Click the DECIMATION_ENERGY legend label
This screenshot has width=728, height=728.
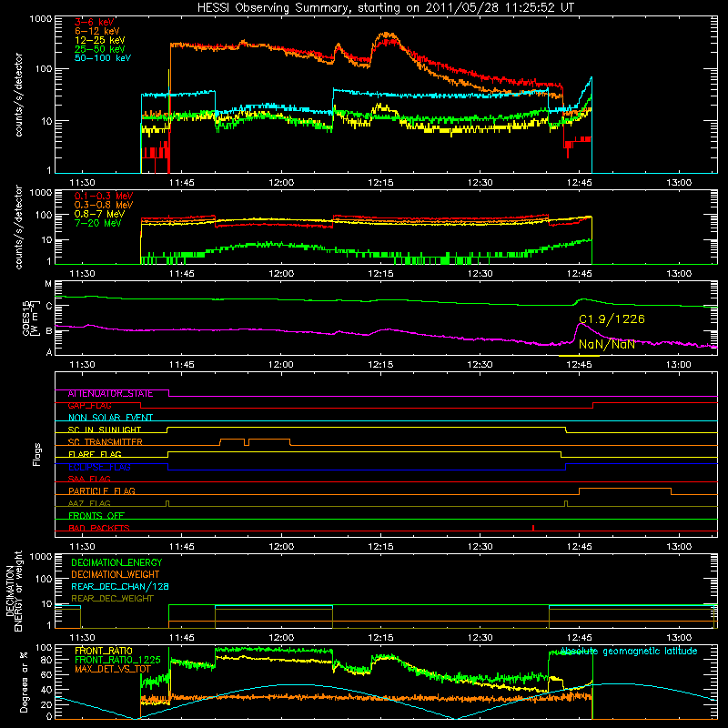pos(116,562)
